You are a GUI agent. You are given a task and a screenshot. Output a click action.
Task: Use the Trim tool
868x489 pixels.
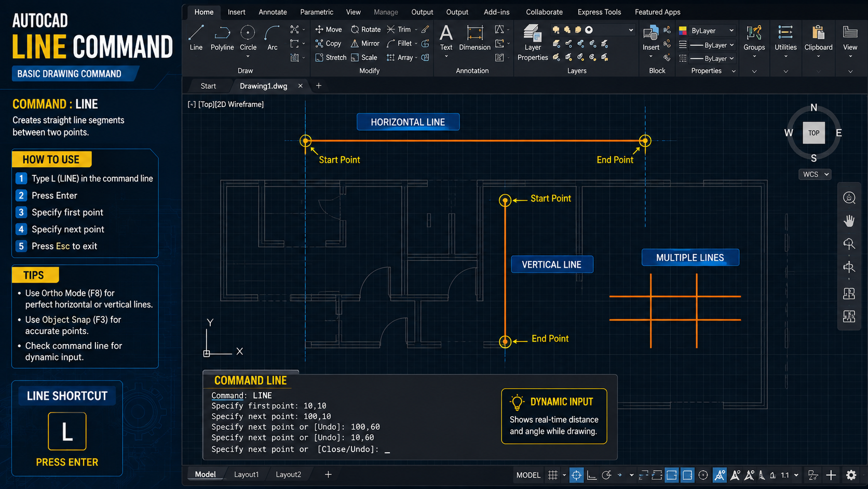click(x=399, y=30)
